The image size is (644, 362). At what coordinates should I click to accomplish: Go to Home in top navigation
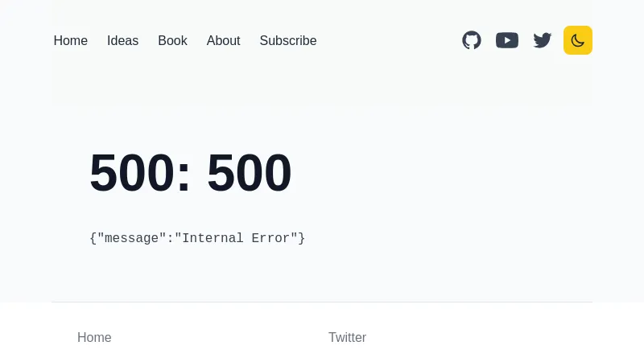click(x=71, y=40)
